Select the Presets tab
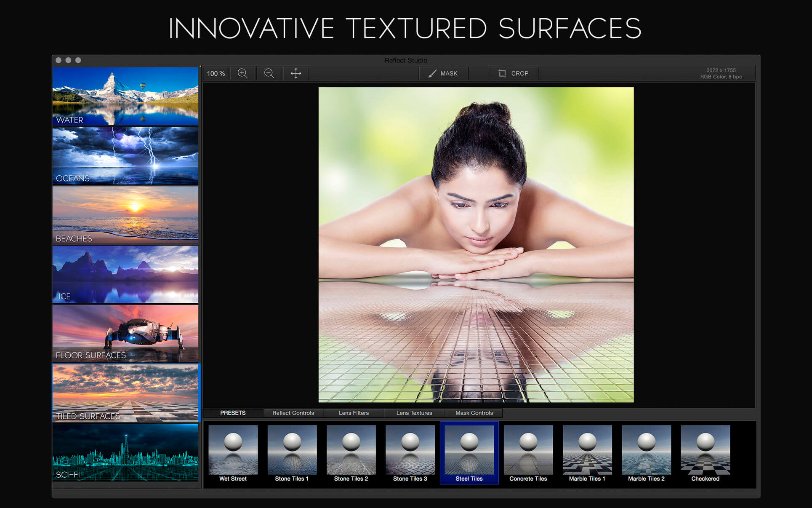This screenshot has height=508, width=812. [233, 413]
